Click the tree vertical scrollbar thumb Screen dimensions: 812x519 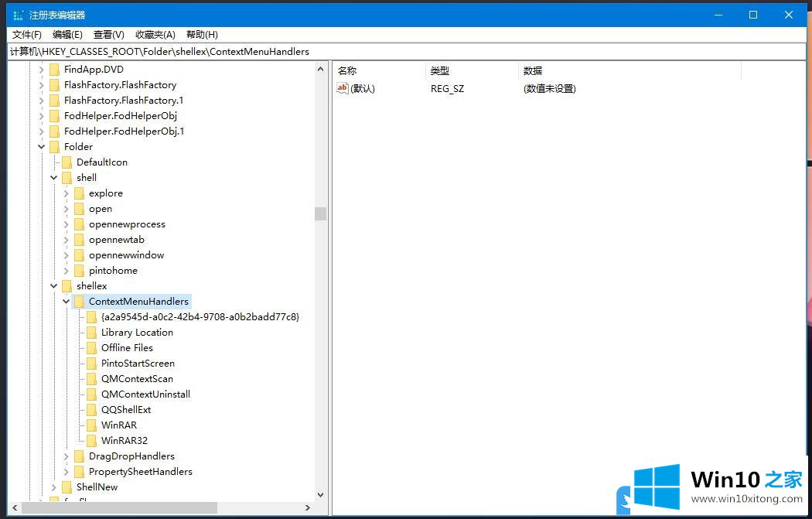point(321,213)
